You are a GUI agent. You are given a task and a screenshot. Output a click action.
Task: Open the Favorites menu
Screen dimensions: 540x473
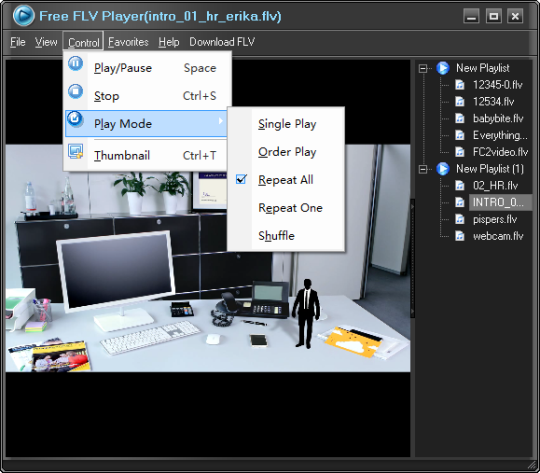click(x=128, y=42)
